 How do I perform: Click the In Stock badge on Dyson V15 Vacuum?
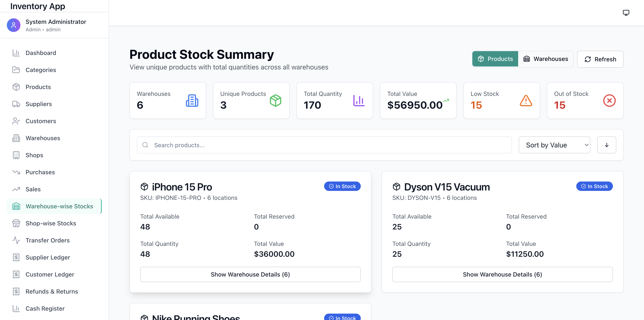coord(594,186)
